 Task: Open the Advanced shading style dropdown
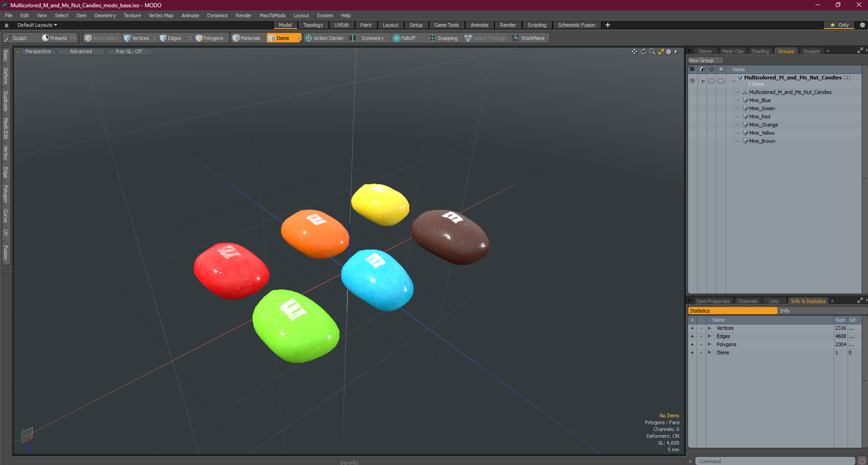click(x=81, y=52)
